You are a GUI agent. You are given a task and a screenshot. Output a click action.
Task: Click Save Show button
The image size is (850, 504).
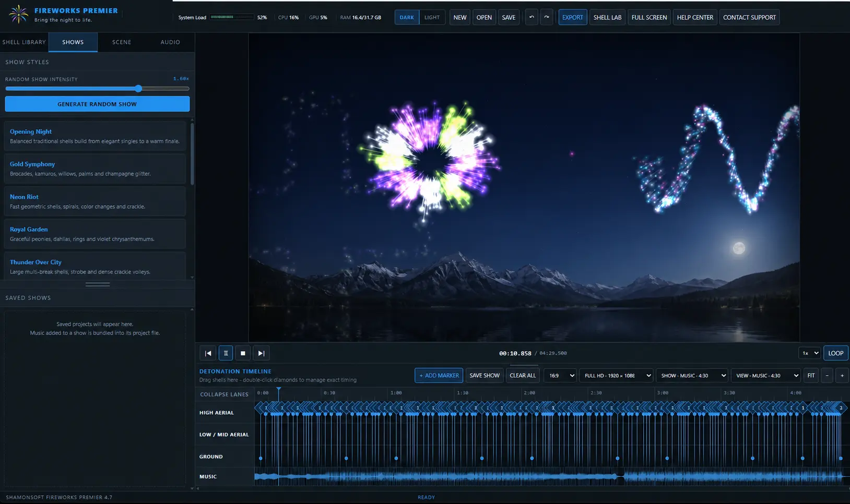[485, 376]
